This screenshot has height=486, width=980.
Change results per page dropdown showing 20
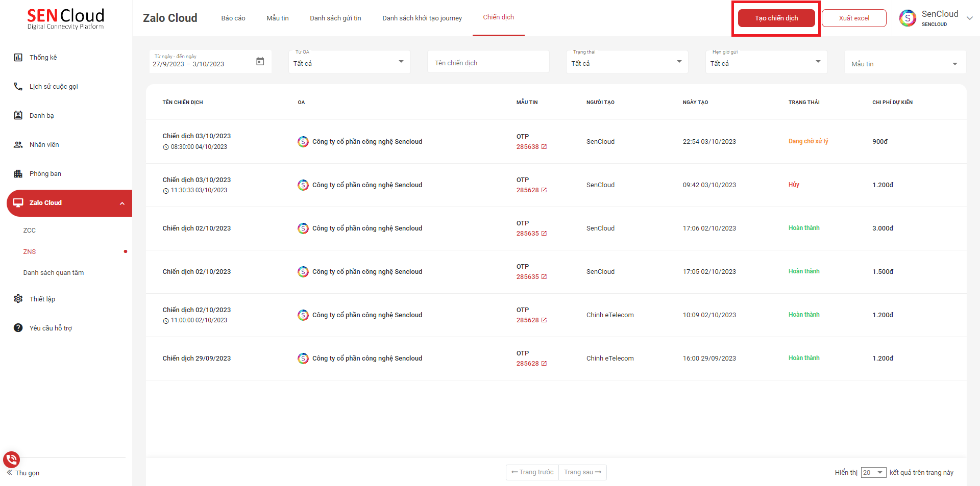pyautogui.click(x=873, y=473)
